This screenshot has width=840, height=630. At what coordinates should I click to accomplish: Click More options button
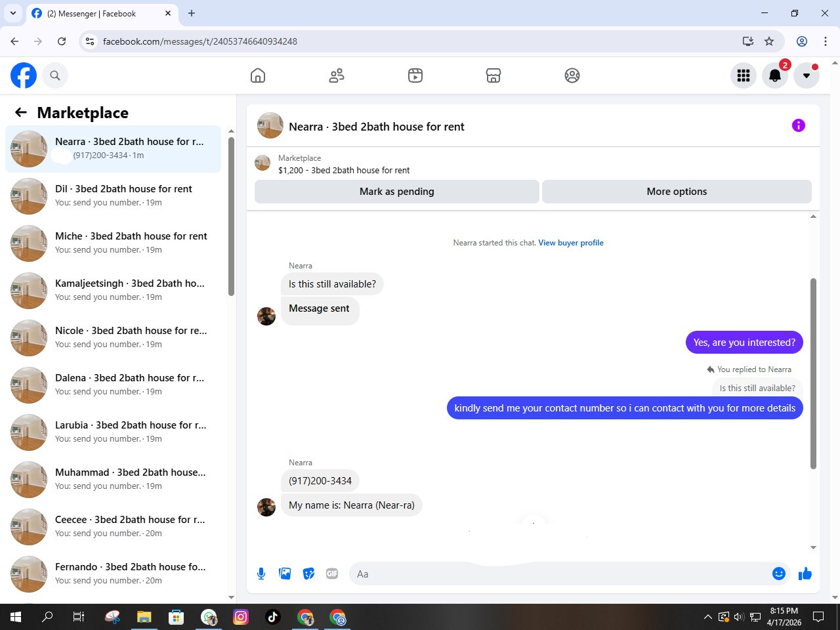click(677, 192)
